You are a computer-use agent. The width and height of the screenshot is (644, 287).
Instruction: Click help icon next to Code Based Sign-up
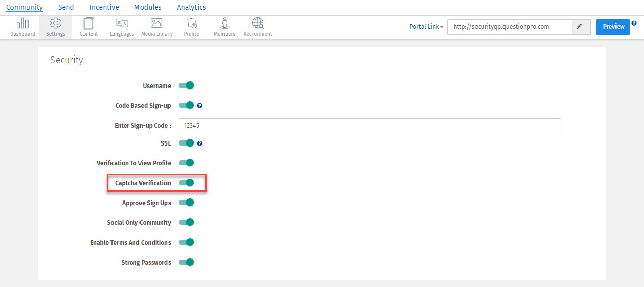(x=200, y=106)
